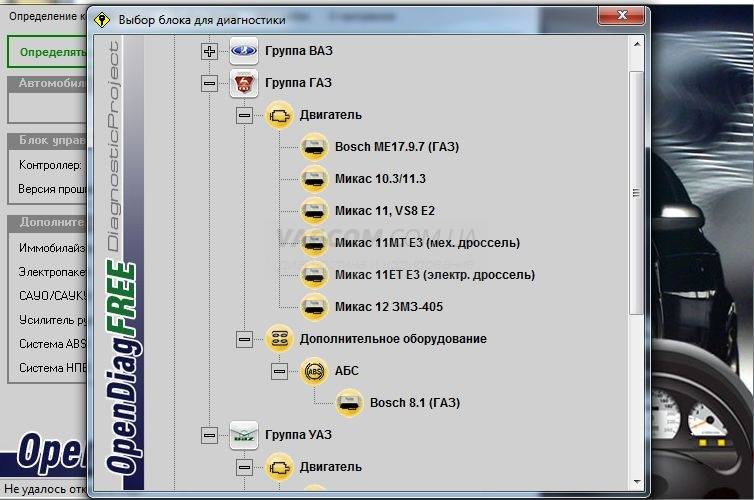Click Версия прошивки label in main window
This screenshot has width=754, height=500.
click(x=52, y=189)
